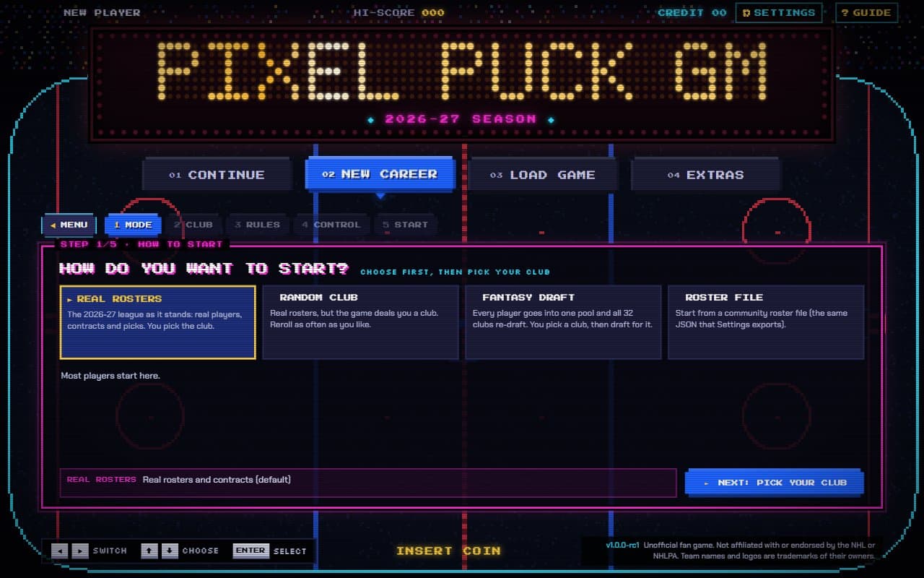Viewport: 924px width, 578px height.
Task: Open the Settings button
Action: tap(778, 12)
